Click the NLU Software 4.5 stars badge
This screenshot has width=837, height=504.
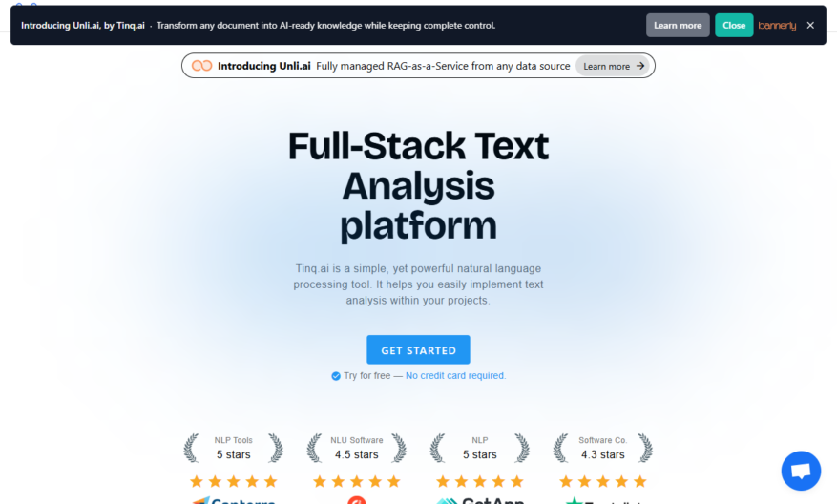pyautogui.click(x=357, y=448)
